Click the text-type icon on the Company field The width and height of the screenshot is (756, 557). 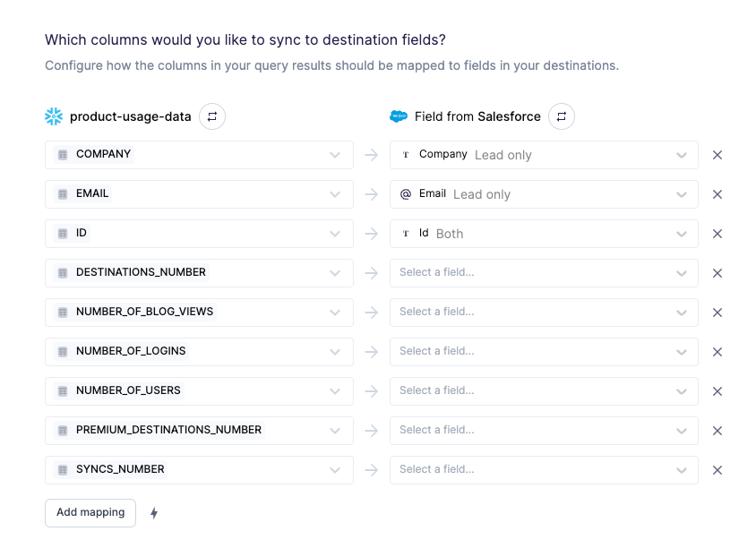pyautogui.click(x=406, y=154)
